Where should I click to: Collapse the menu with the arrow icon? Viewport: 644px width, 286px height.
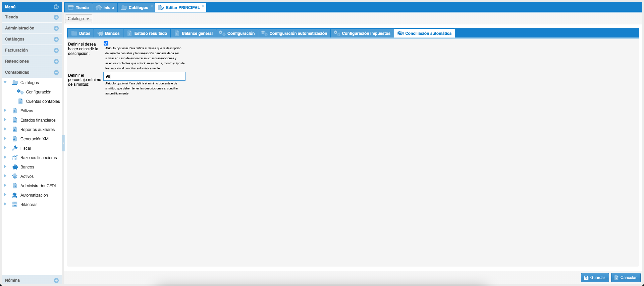pos(56,7)
